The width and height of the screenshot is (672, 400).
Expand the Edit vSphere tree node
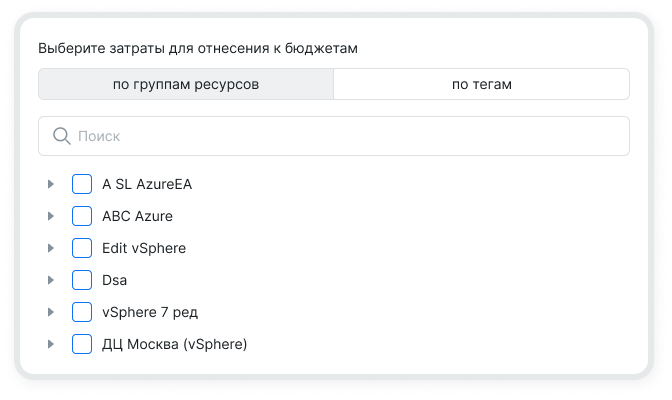[50, 248]
